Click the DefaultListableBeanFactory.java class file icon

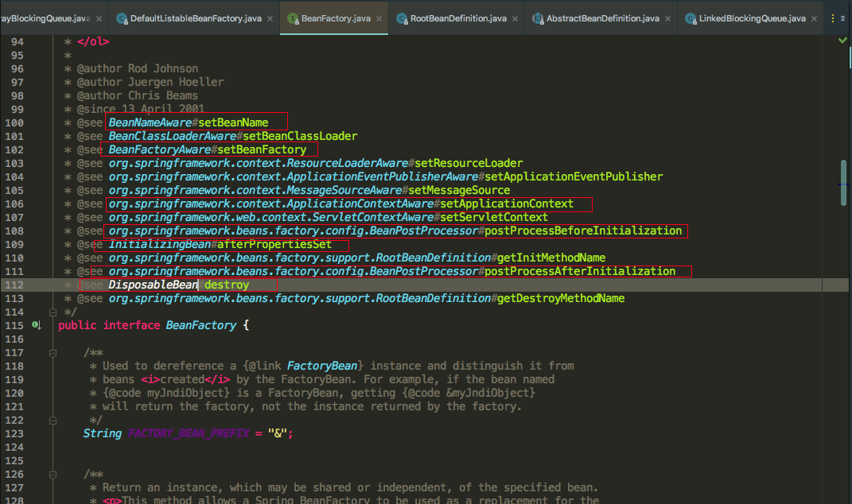point(123,18)
